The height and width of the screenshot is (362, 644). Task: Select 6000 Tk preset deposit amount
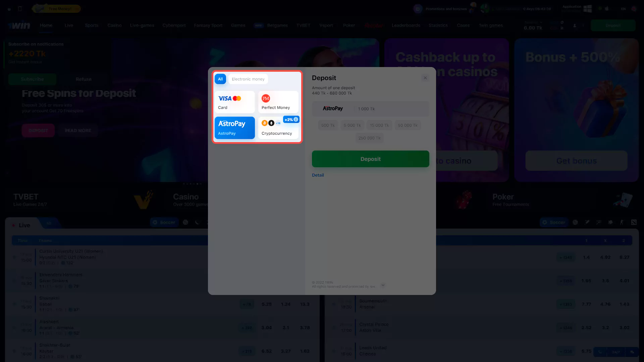point(352,125)
